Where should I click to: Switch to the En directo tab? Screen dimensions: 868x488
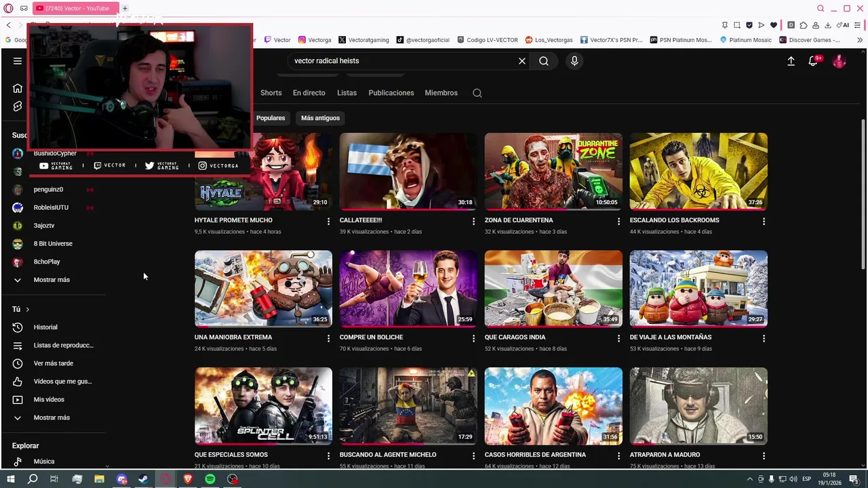(x=309, y=93)
